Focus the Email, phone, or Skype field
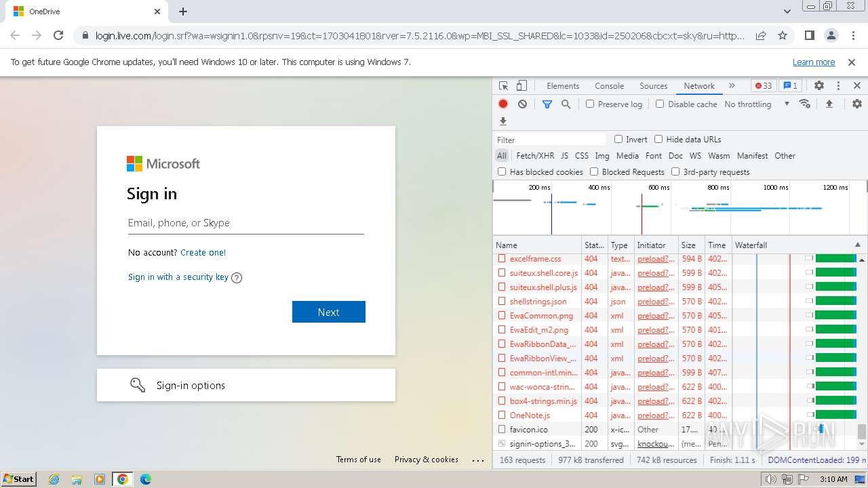The width and height of the screenshot is (868, 488). pos(246,223)
